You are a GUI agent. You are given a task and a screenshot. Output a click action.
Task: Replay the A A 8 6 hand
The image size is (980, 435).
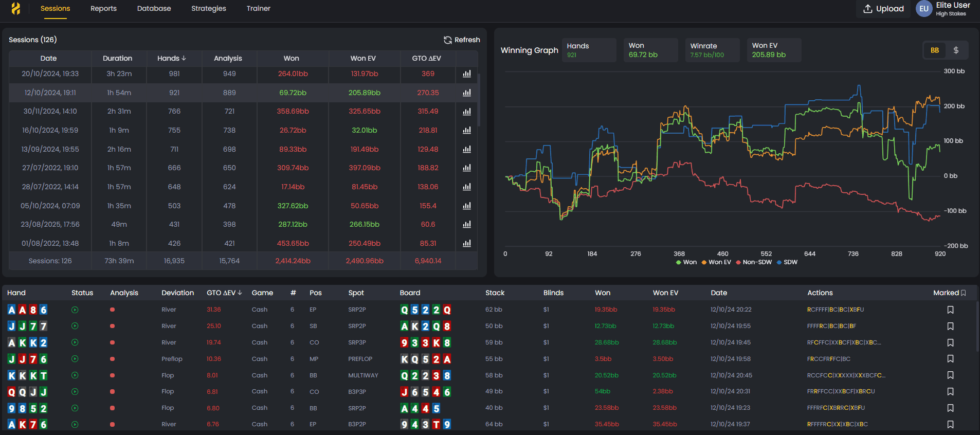pyautogui.click(x=75, y=310)
